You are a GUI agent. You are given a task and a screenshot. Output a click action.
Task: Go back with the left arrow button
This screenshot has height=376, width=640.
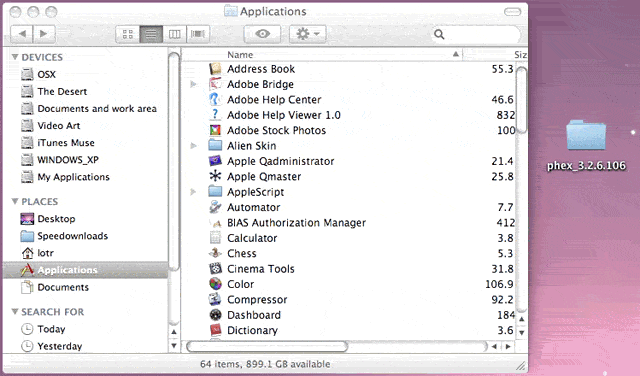[22, 34]
